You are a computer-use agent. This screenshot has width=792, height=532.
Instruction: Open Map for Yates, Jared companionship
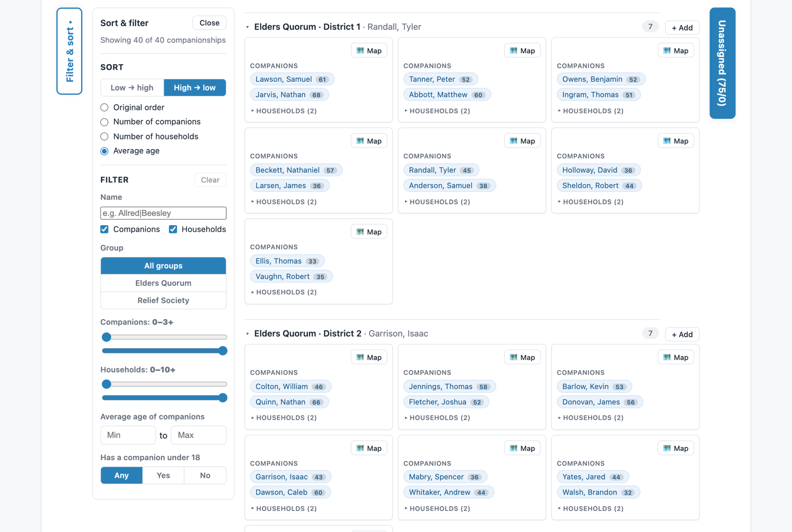[676, 448]
